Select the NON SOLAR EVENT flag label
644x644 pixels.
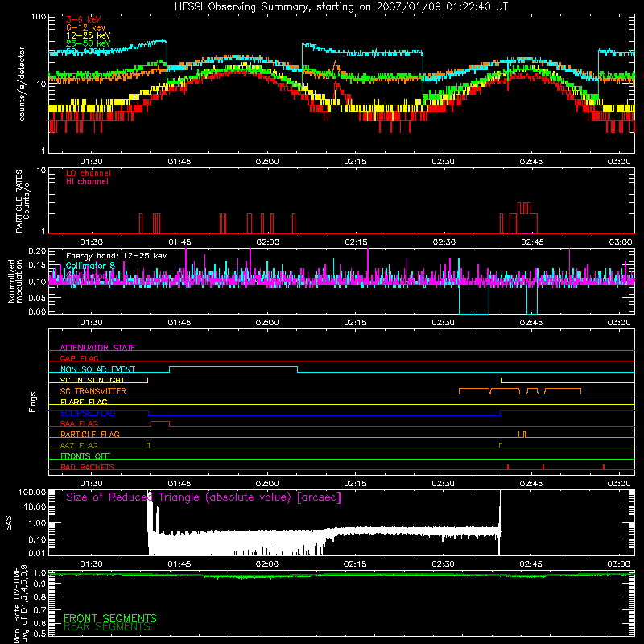point(97,369)
